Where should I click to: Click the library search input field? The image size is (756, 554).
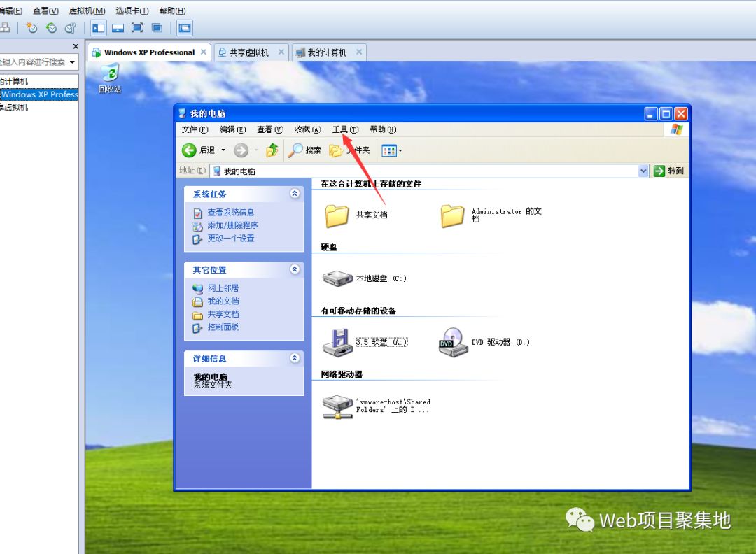[x=33, y=62]
